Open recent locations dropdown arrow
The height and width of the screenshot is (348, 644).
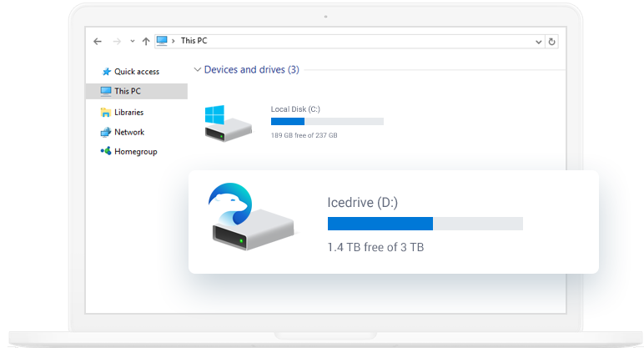(x=133, y=41)
